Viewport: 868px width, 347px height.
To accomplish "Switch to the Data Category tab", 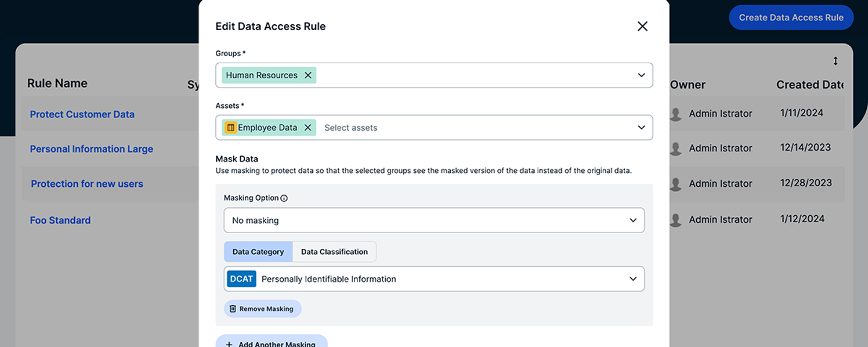I will click(x=258, y=252).
